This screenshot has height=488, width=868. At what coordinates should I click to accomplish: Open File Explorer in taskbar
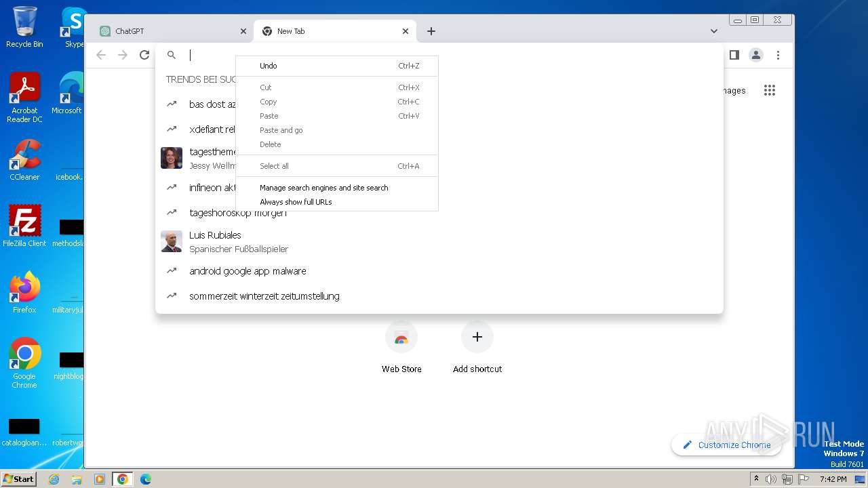coord(77,479)
